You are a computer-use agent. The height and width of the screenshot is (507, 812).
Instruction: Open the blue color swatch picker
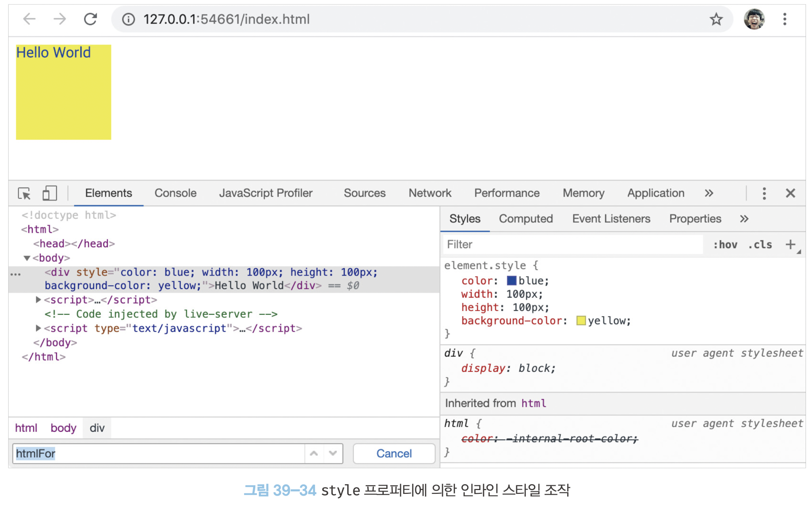tap(511, 281)
